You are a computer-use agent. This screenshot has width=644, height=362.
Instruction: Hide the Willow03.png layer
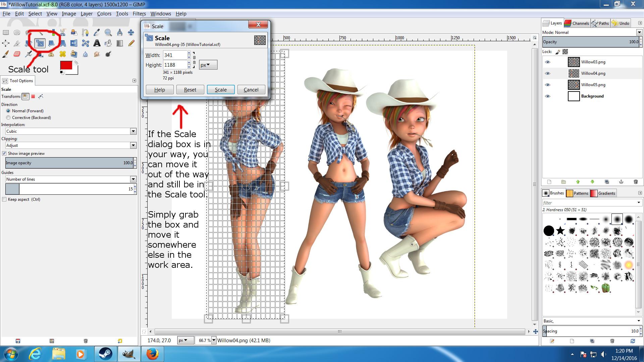(x=547, y=62)
